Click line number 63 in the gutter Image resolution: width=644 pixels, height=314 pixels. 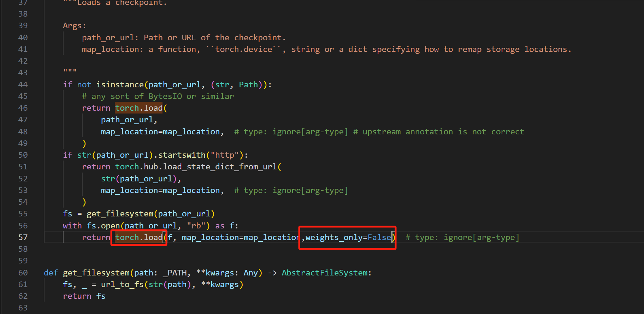coord(23,308)
